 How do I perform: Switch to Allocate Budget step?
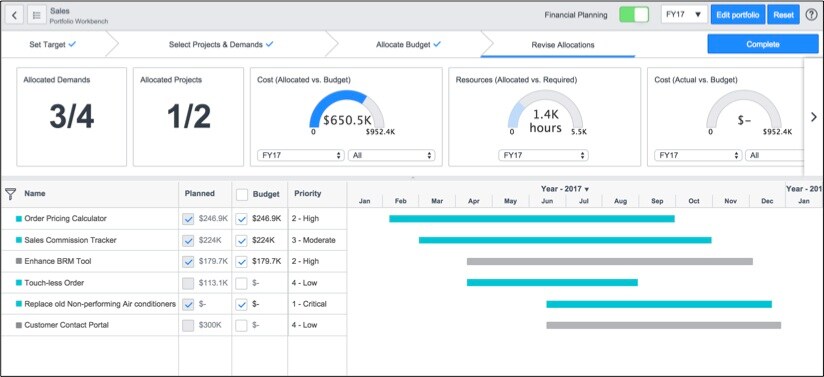tap(408, 45)
